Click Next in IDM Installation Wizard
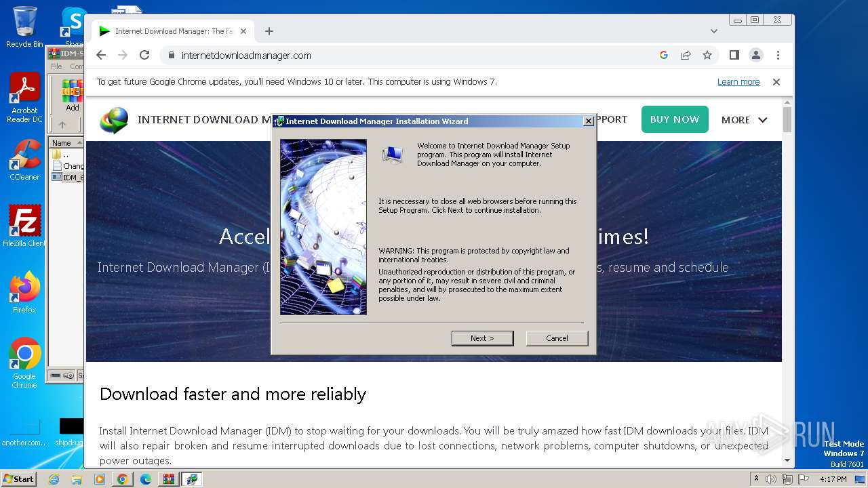The height and width of the screenshot is (488, 868). click(x=482, y=338)
